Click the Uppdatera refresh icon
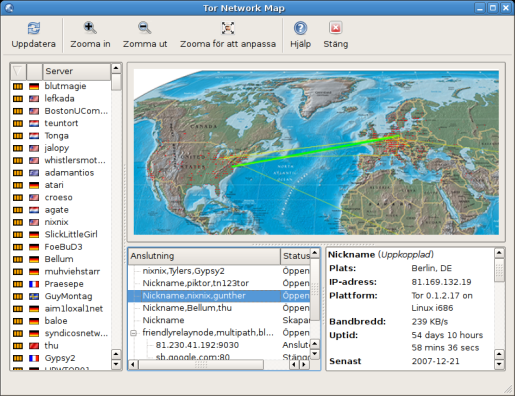 (x=34, y=28)
